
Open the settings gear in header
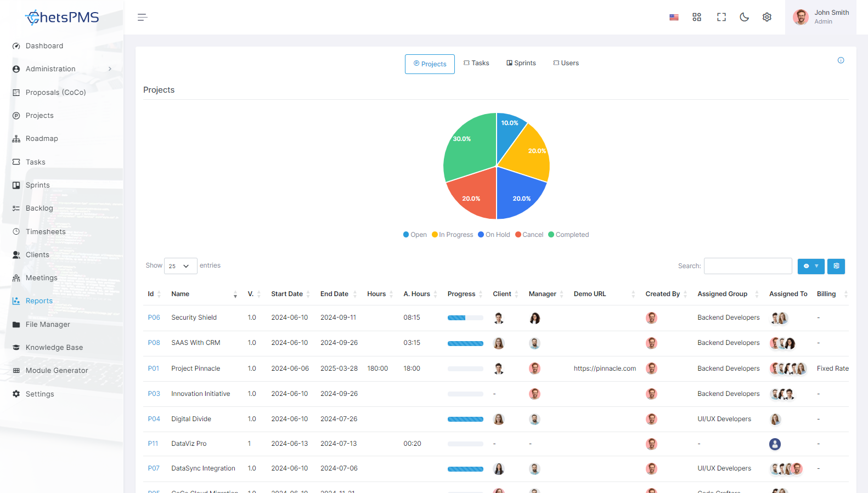click(x=767, y=18)
